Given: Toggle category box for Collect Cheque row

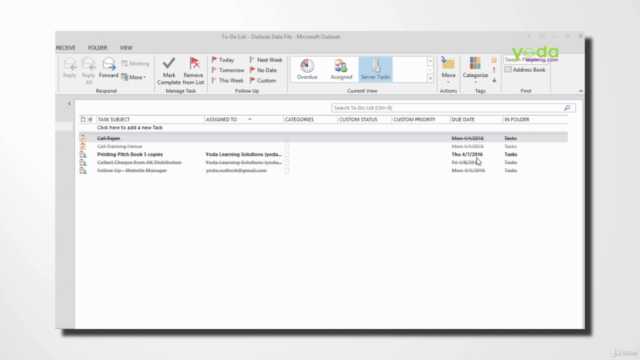Looking at the screenshot, I should tap(287, 162).
